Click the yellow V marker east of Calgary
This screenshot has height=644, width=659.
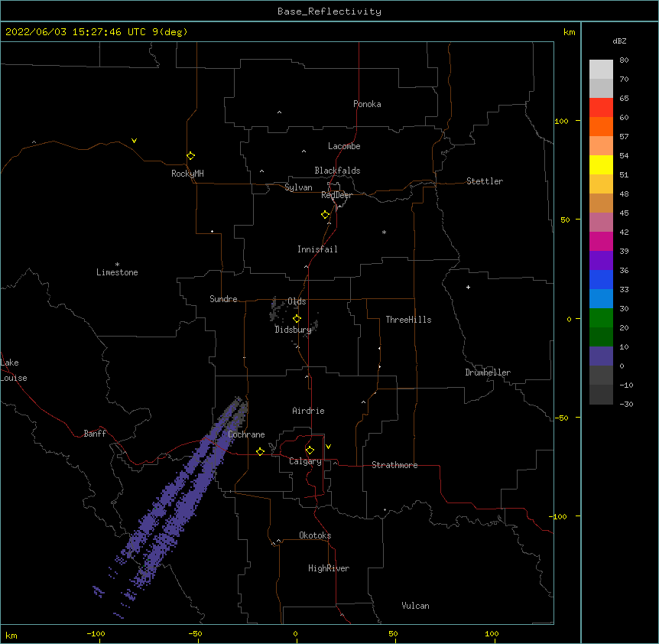pyautogui.click(x=328, y=447)
